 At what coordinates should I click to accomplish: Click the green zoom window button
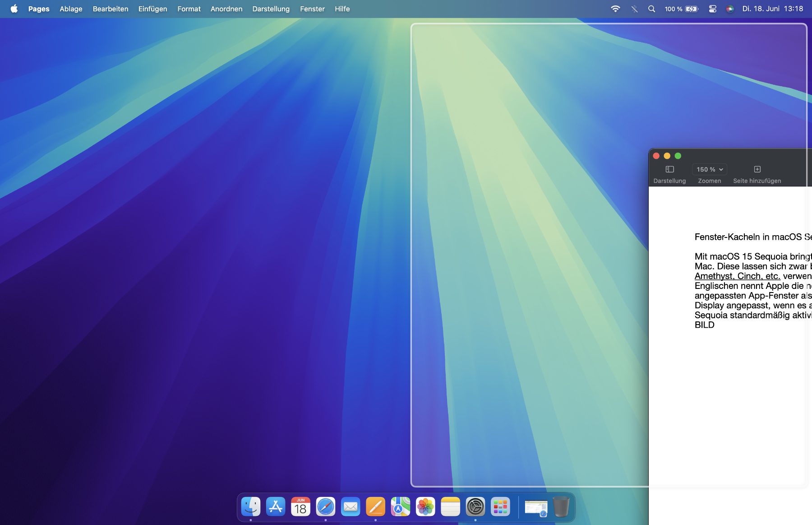point(678,156)
